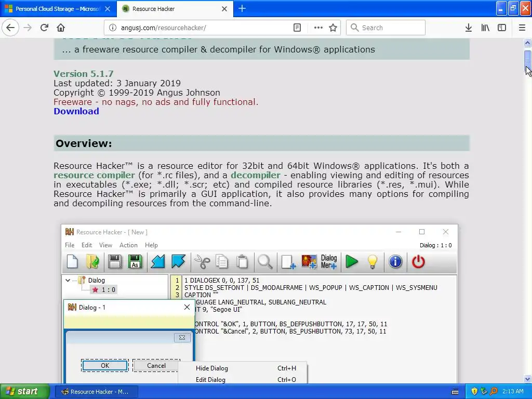Viewport: 532px width, 399px height.
Task: Click the Add image resource toolbar icon
Action: [309, 262]
